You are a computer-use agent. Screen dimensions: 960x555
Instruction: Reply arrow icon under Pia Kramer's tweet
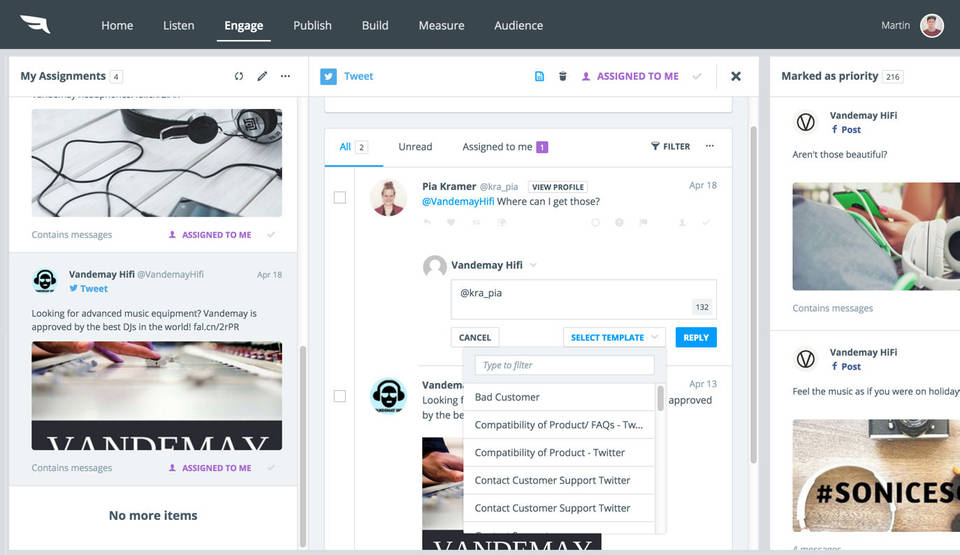[x=427, y=222]
